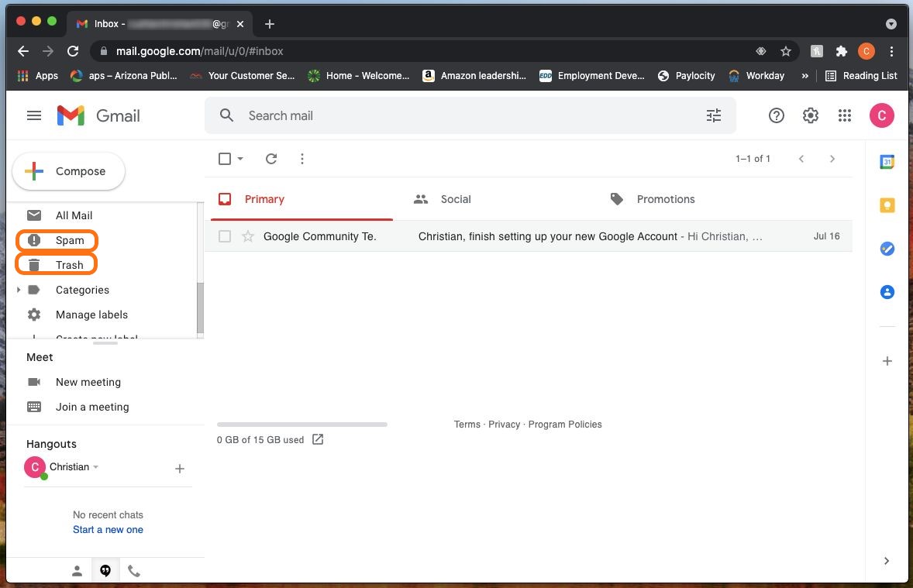Open the Paylocity bookmark

686,76
